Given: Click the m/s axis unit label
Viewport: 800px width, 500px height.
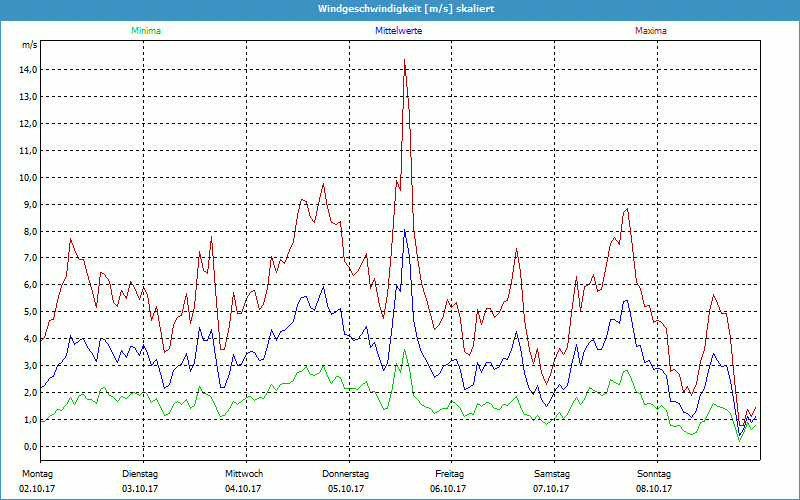Looking at the screenshot, I should (x=30, y=45).
